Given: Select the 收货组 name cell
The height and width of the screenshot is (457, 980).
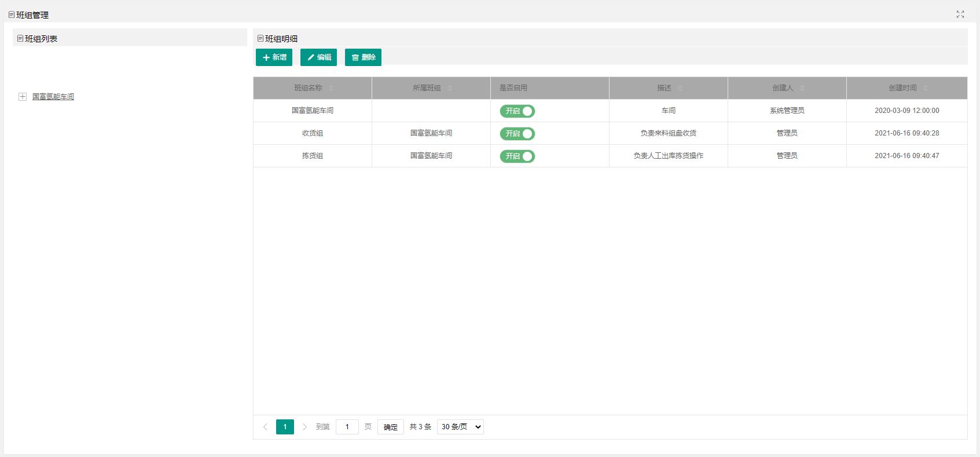Looking at the screenshot, I should pyautogui.click(x=313, y=133).
